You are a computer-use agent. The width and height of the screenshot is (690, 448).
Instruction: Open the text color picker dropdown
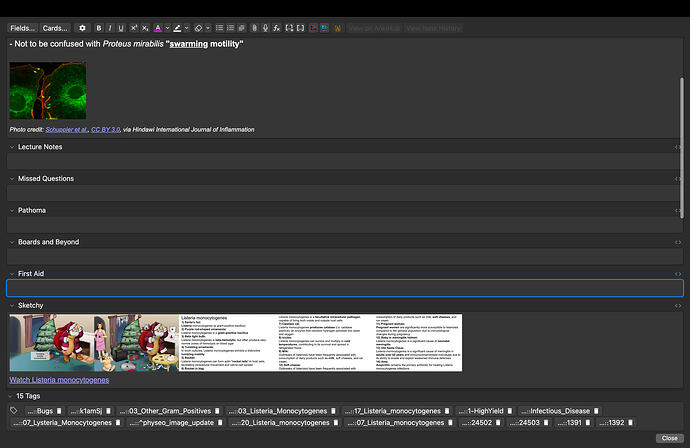pyautogui.click(x=167, y=28)
